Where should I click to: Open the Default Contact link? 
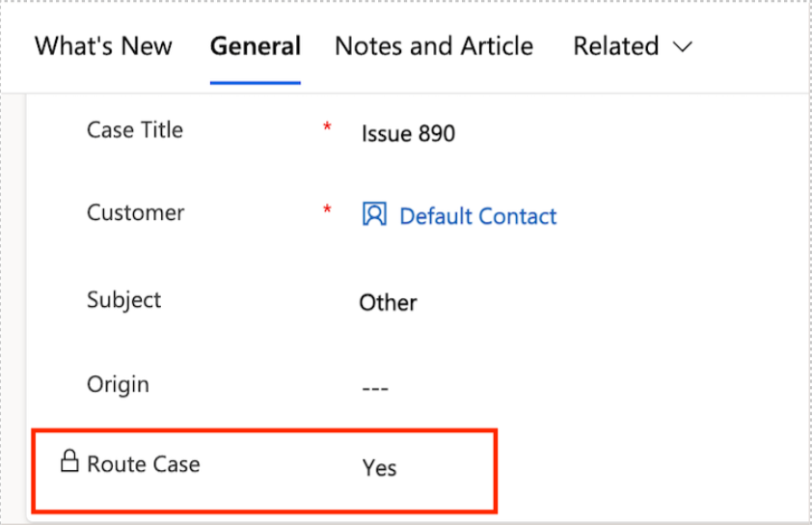tap(478, 216)
